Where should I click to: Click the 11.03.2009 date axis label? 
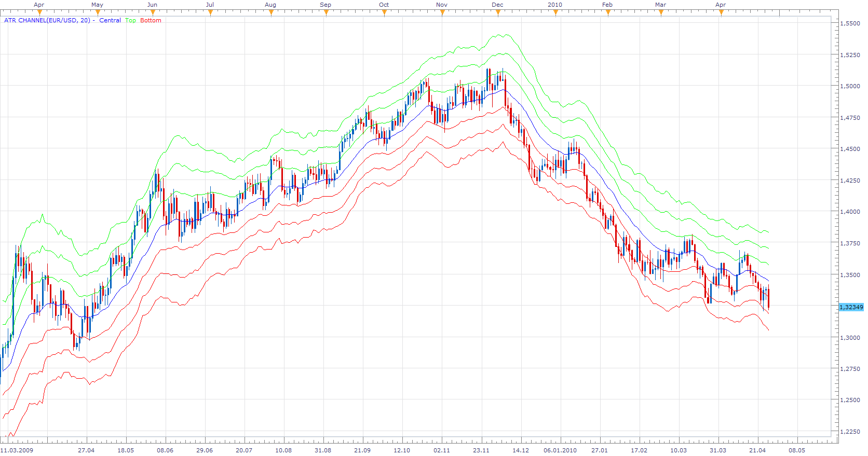click(x=17, y=450)
